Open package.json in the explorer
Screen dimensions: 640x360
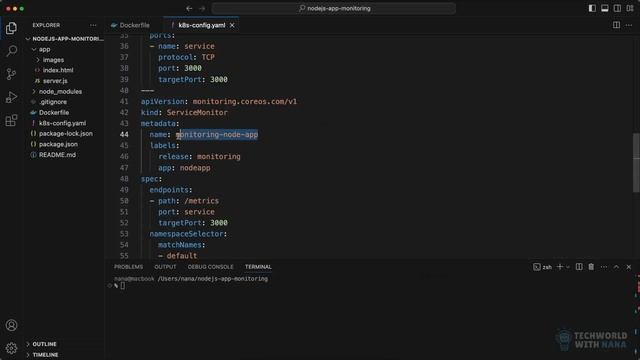coord(58,144)
